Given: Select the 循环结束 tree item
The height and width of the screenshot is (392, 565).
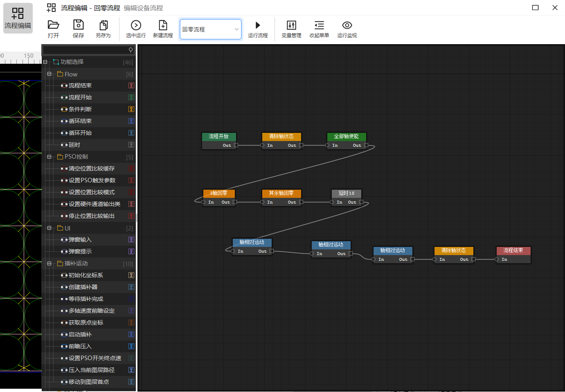Looking at the screenshot, I should pyautogui.click(x=80, y=121).
